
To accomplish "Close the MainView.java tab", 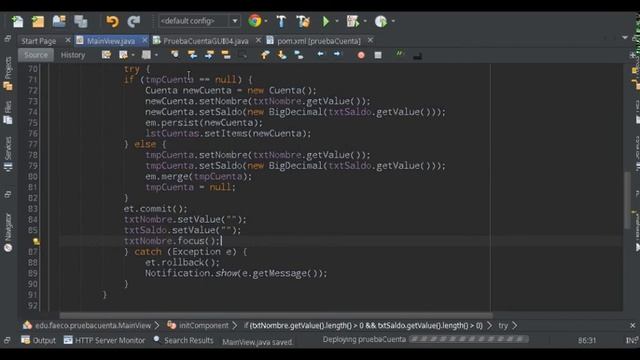I will 144,40.
